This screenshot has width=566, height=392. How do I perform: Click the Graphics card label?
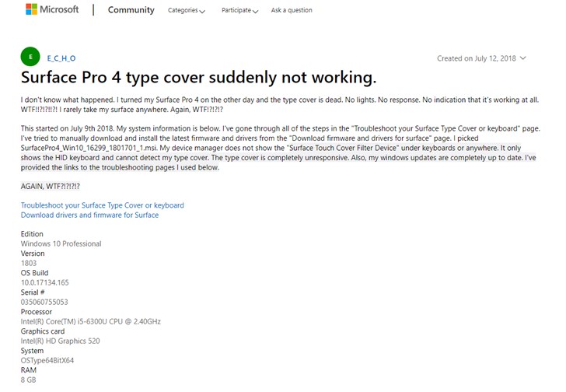[x=43, y=331]
